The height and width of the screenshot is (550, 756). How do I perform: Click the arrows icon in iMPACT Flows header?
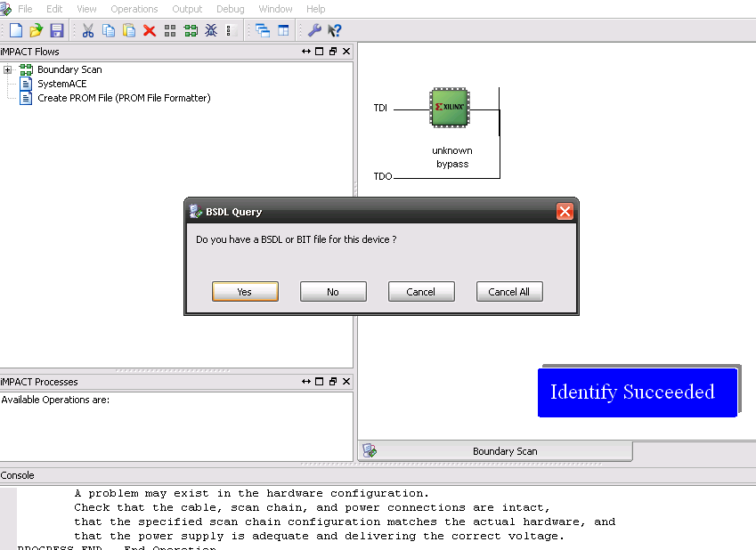coord(306,51)
